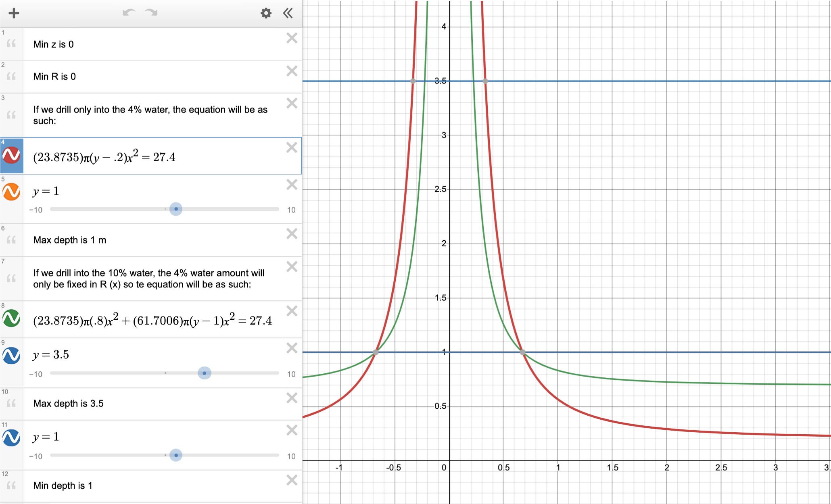Collapse the expression list panel
This screenshot has width=831, height=504.
click(288, 13)
